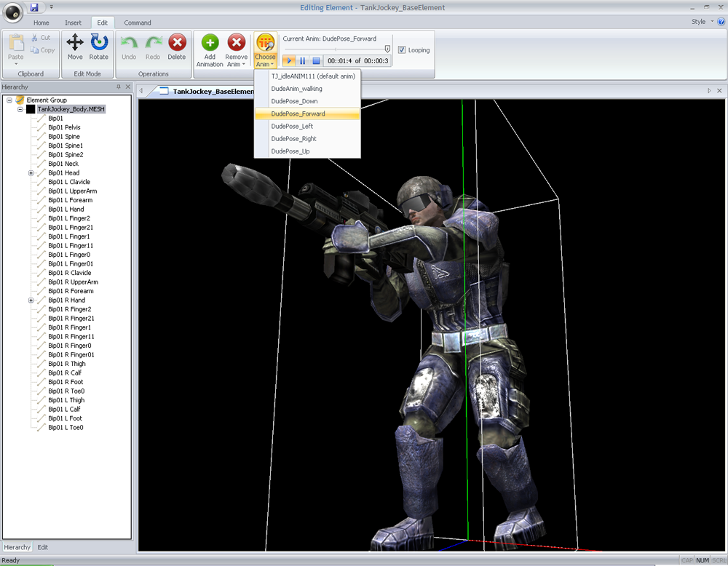The height and width of the screenshot is (566, 728).
Task: Choose DudePose_Down from the list
Action: pyautogui.click(x=307, y=101)
